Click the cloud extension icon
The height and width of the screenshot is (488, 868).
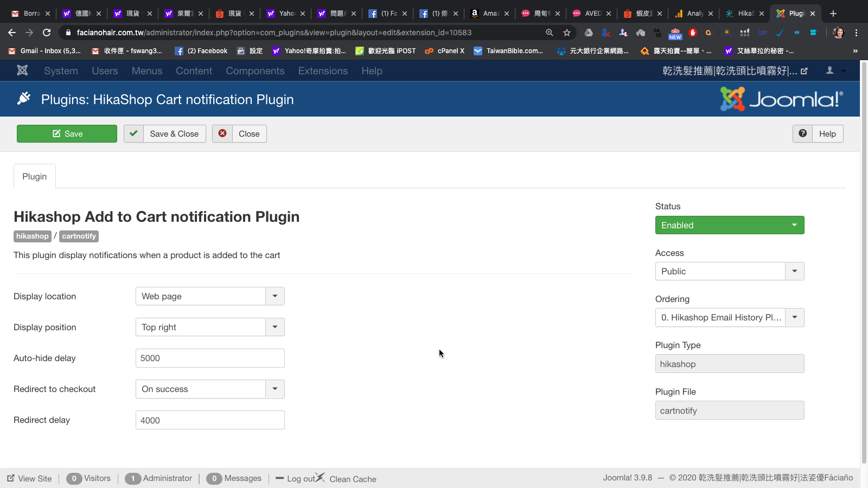pyautogui.click(x=641, y=33)
